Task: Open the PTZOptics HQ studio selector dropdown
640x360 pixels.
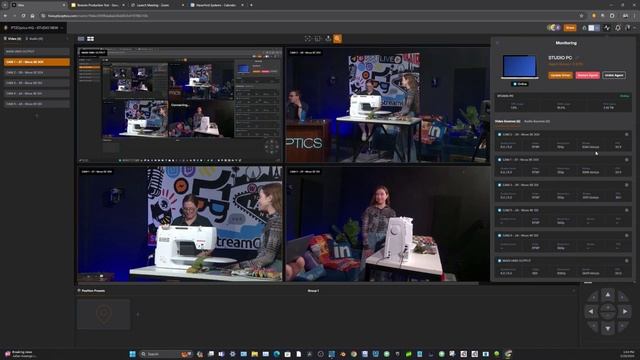Action: pos(34,28)
